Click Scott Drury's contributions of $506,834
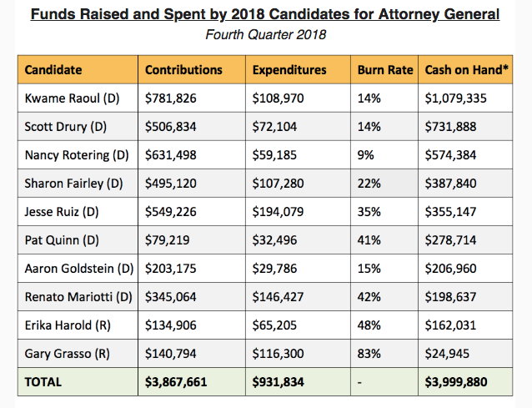 [170, 126]
